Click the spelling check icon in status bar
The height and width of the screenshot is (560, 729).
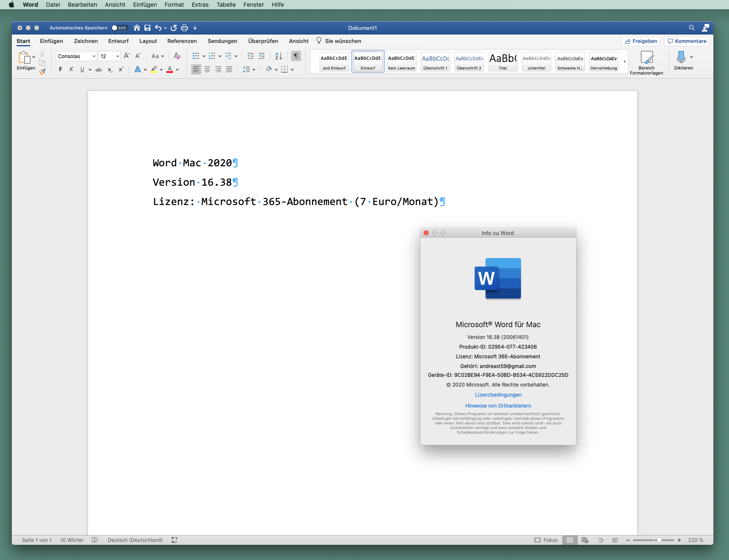coord(95,540)
